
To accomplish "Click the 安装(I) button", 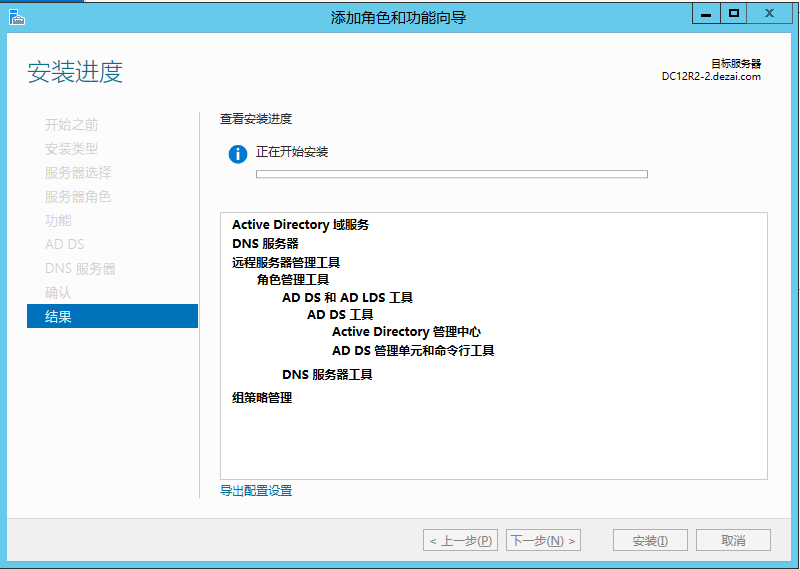I will (x=650, y=540).
